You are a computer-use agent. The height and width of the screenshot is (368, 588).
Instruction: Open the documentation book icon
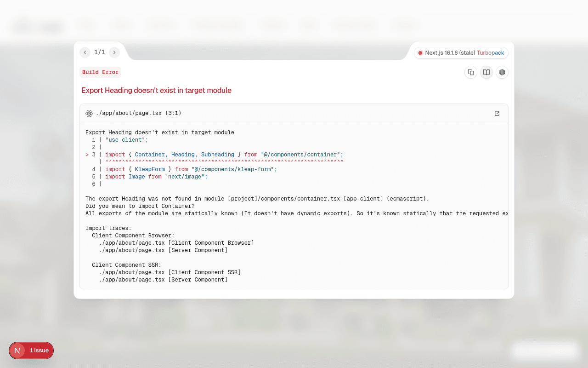pyautogui.click(x=486, y=72)
